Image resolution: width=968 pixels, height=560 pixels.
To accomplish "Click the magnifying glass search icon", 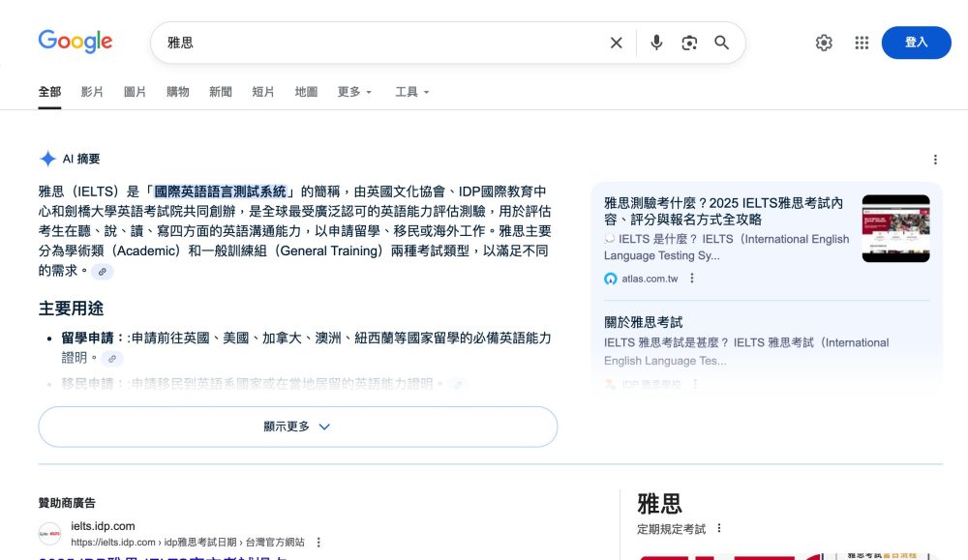I will point(721,43).
